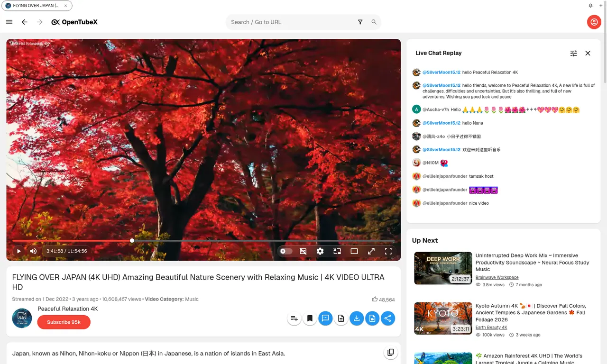Open the video file export button

coord(372,318)
